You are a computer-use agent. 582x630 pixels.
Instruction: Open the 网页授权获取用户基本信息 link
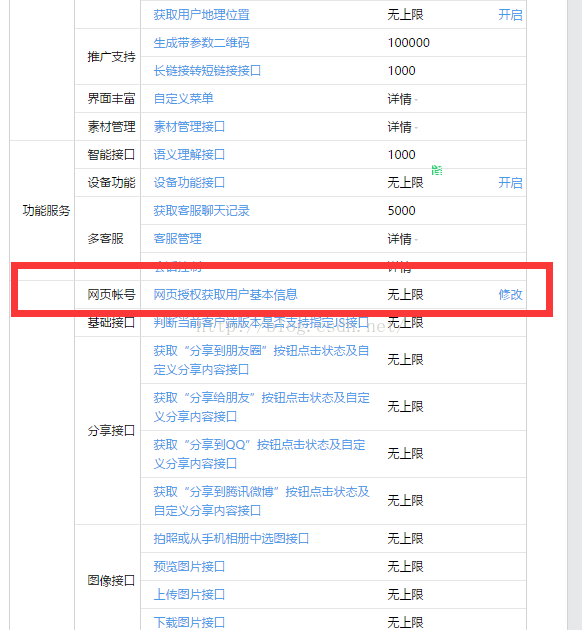pos(225,295)
